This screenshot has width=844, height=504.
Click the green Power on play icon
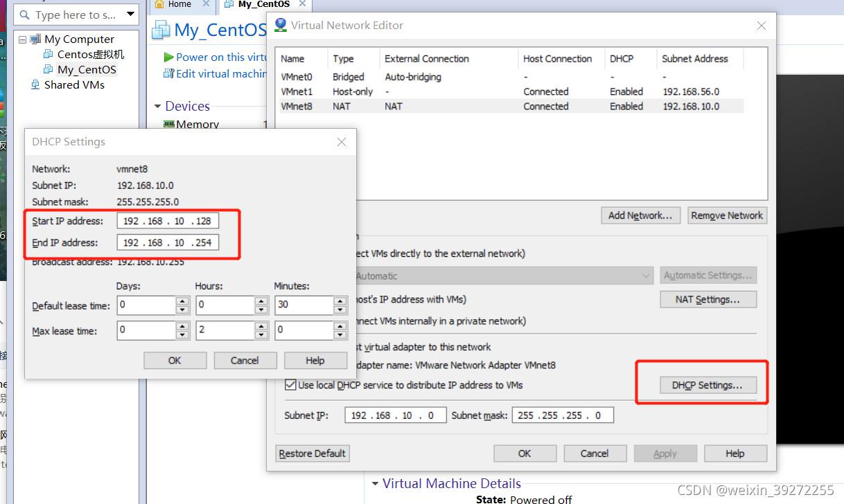(168, 57)
